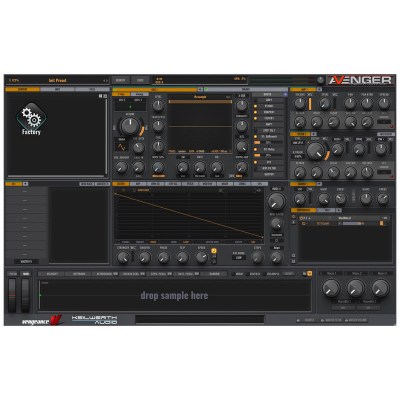The height and width of the screenshot is (400, 400).
Task: Tick the first checkbox after the bottom tabs
Action: 233,274
